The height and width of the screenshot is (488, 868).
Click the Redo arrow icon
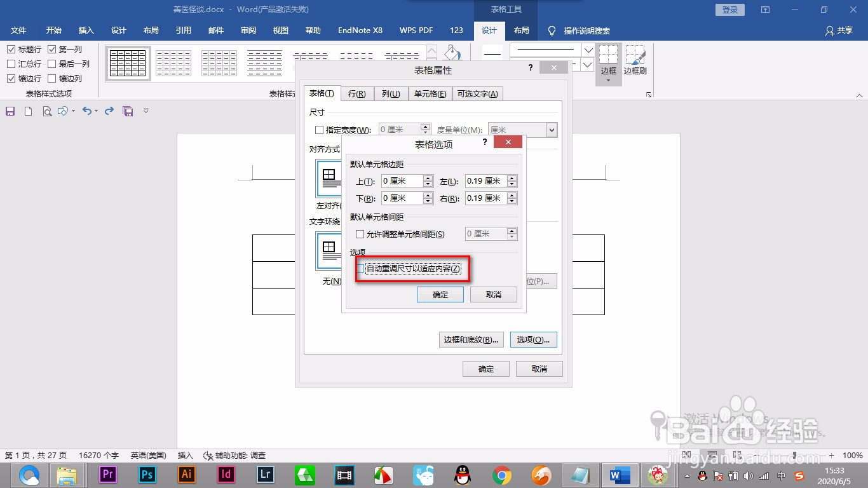pyautogui.click(x=109, y=111)
